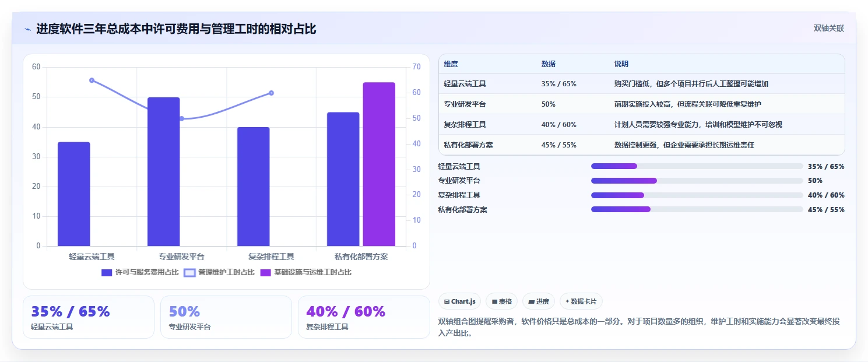Click the 复杂排程工具 progress bar
This screenshot has height=362, width=868.
pos(697,195)
